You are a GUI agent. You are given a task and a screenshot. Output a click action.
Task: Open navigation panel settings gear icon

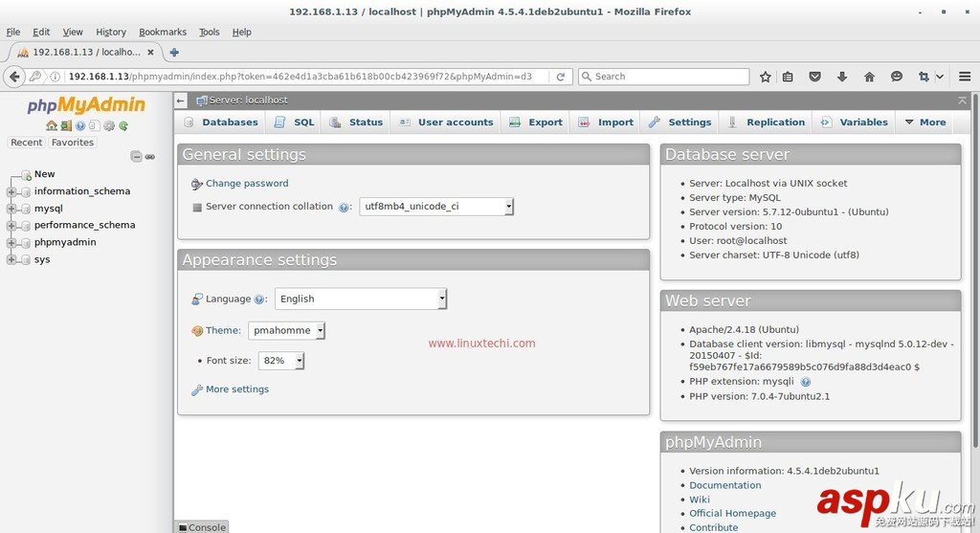pos(109,125)
